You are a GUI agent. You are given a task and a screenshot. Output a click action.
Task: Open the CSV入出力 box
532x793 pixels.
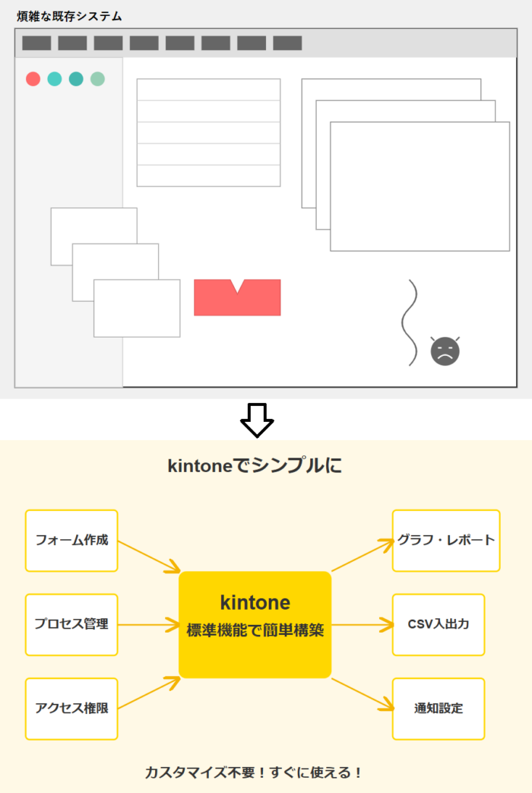439,624
